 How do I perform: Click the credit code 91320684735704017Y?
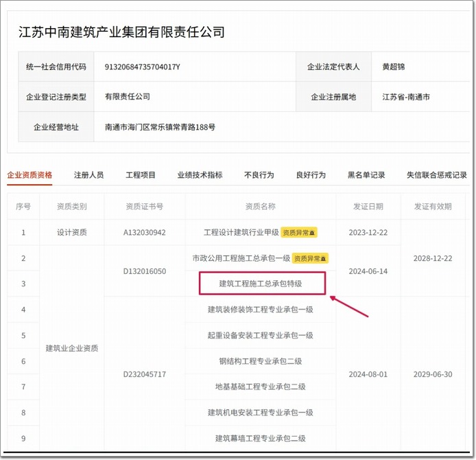point(142,67)
